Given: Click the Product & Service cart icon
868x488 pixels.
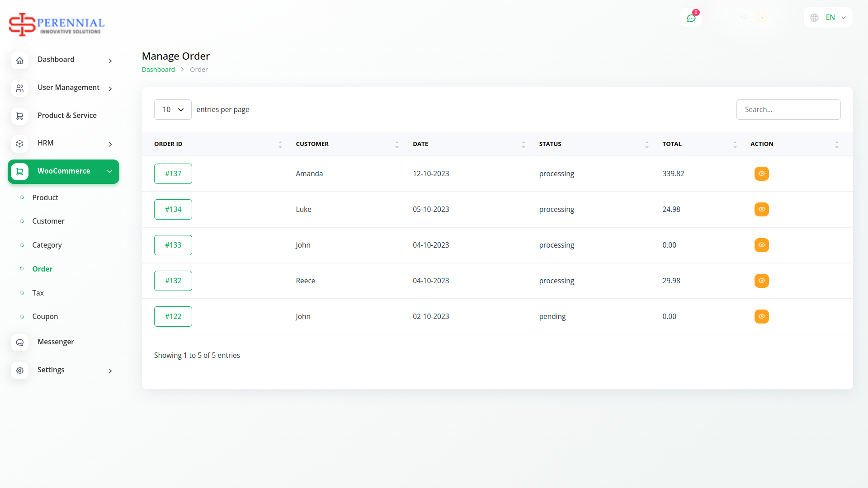Looking at the screenshot, I should [x=19, y=116].
